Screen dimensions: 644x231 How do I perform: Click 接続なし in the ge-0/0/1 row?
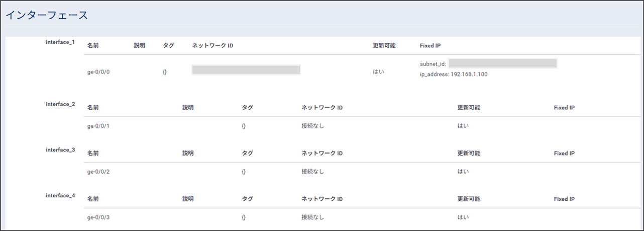312,126
